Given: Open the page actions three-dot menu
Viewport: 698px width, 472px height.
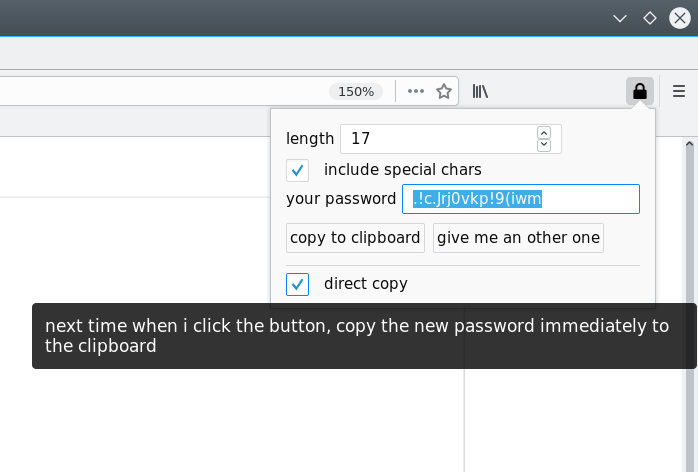Looking at the screenshot, I should tap(416, 91).
